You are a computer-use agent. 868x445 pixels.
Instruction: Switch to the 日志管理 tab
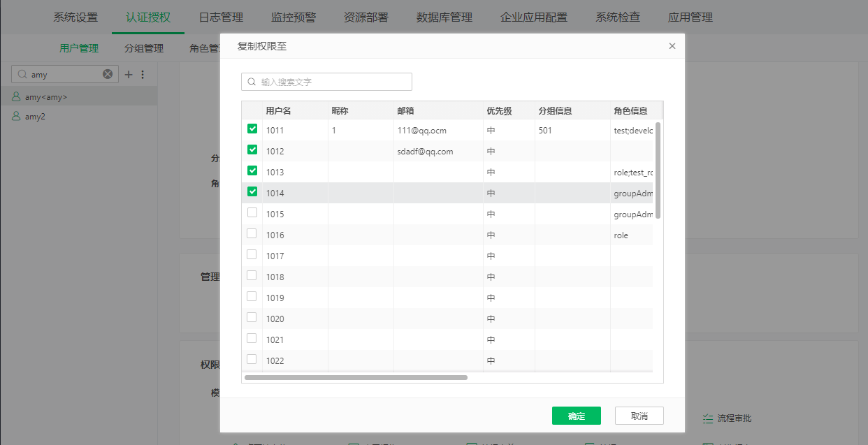click(x=221, y=17)
